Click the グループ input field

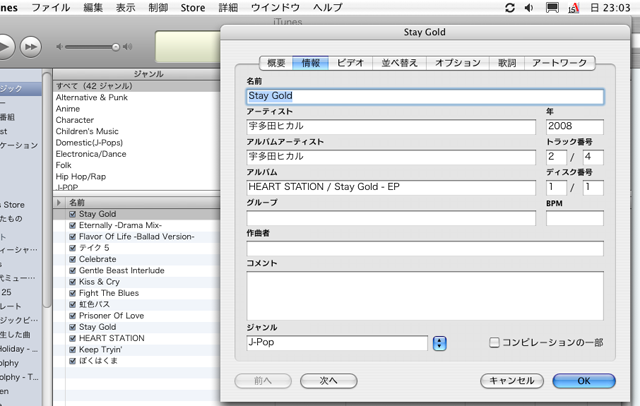391,218
